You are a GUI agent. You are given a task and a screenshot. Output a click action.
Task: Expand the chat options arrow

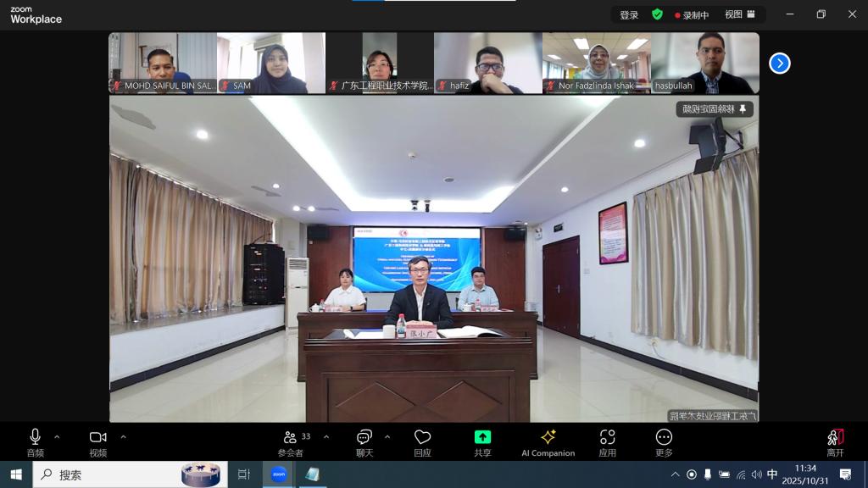387,437
